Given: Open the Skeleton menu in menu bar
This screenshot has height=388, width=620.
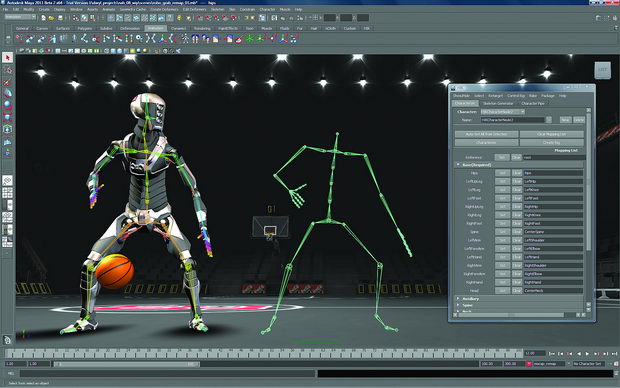Looking at the screenshot, I should pyautogui.click(x=217, y=9).
